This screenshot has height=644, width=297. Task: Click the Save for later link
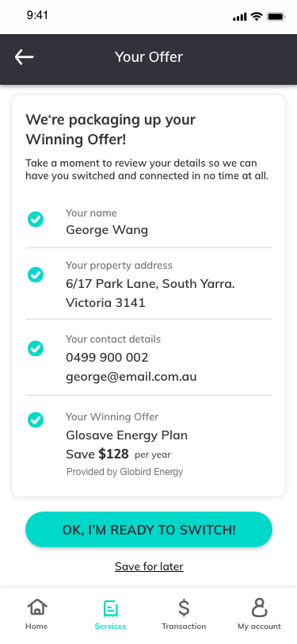149,566
